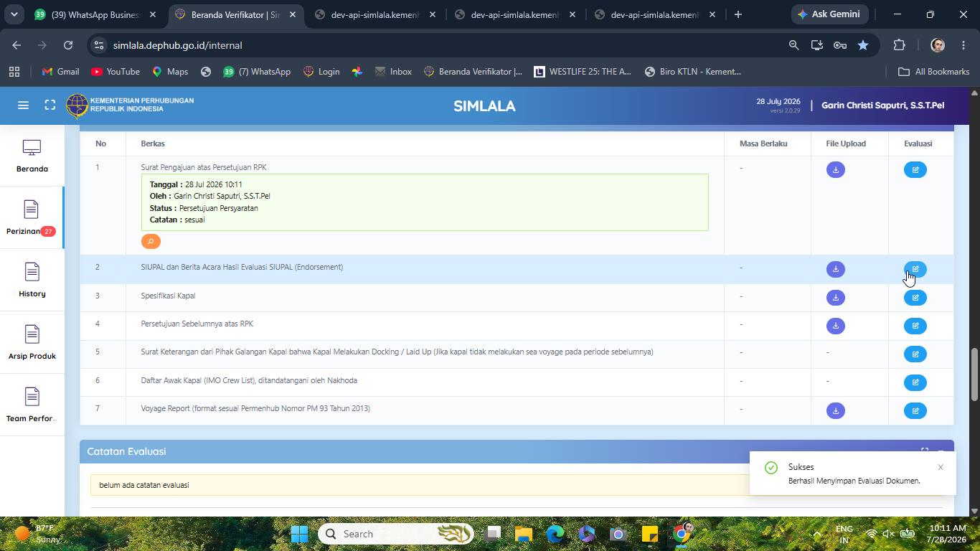Switch to Beranda Verifikator tab

[237, 14]
